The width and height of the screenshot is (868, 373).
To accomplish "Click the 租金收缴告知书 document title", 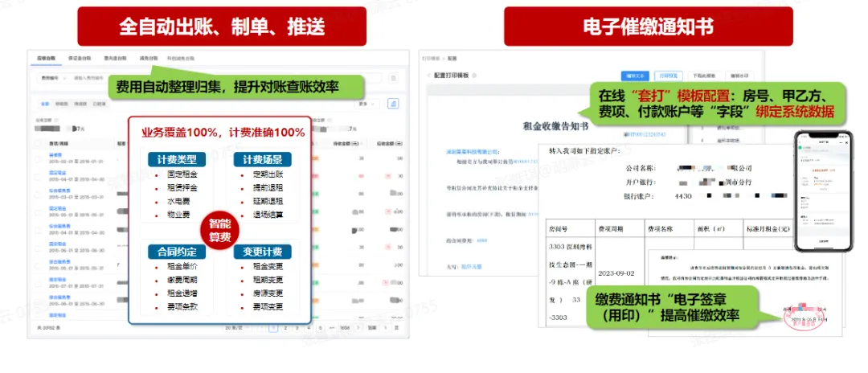I will coord(555,125).
